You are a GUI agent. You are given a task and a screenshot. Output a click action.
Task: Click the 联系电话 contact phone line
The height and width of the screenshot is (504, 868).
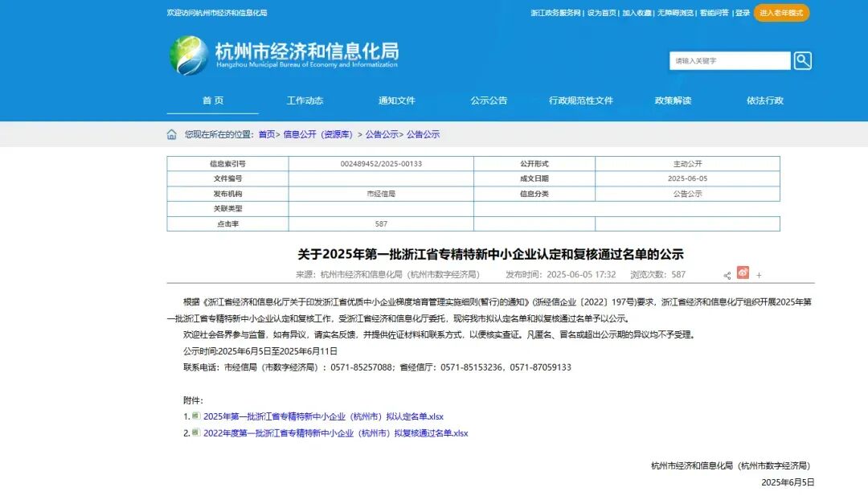coord(377,367)
